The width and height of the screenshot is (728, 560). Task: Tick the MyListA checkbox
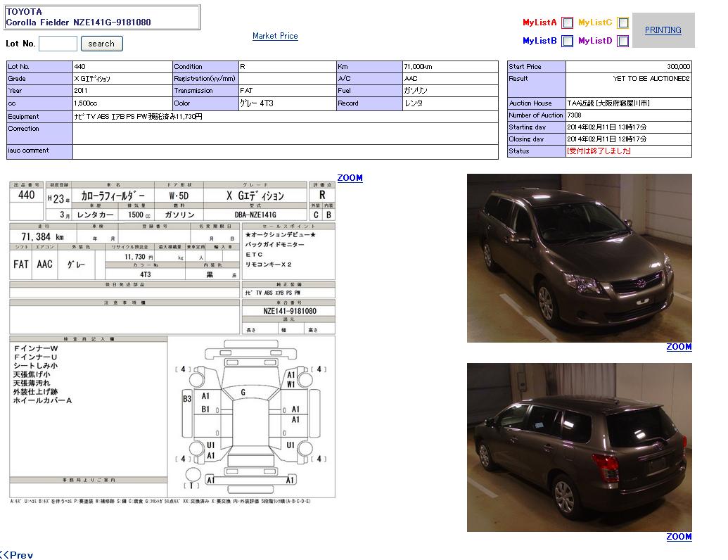tap(568, 23)
